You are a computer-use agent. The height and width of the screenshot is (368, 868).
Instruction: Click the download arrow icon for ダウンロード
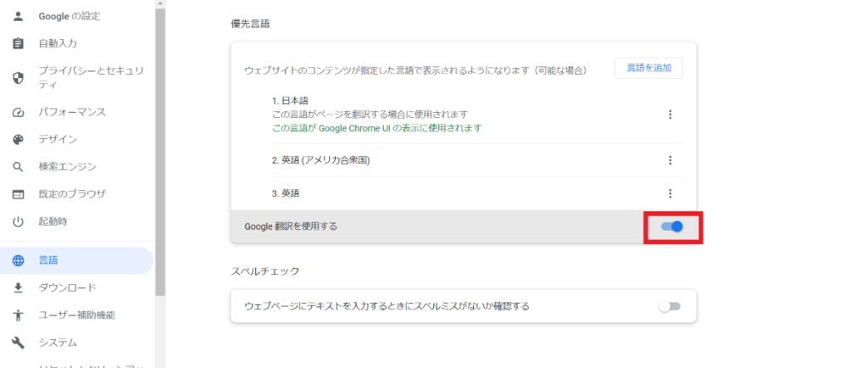tap(19, 287)
